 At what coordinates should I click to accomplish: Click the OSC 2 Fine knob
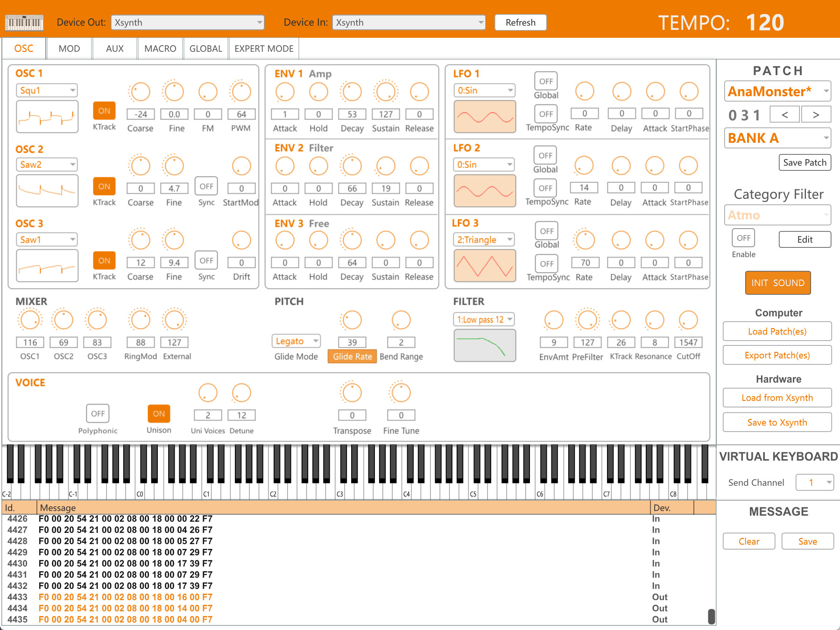174,166
